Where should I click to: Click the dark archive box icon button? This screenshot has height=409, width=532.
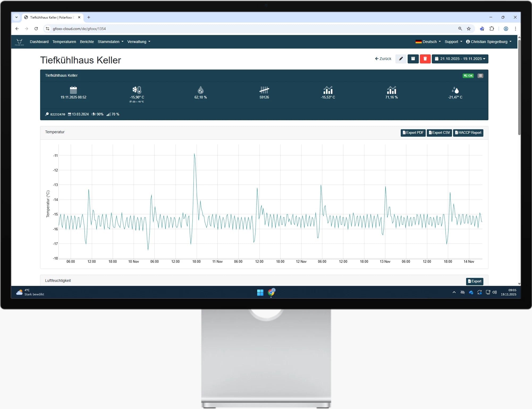(413, 59)
